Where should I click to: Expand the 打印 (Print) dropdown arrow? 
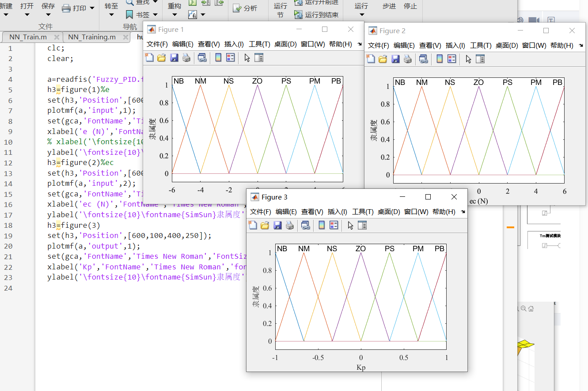coord(92,8)
